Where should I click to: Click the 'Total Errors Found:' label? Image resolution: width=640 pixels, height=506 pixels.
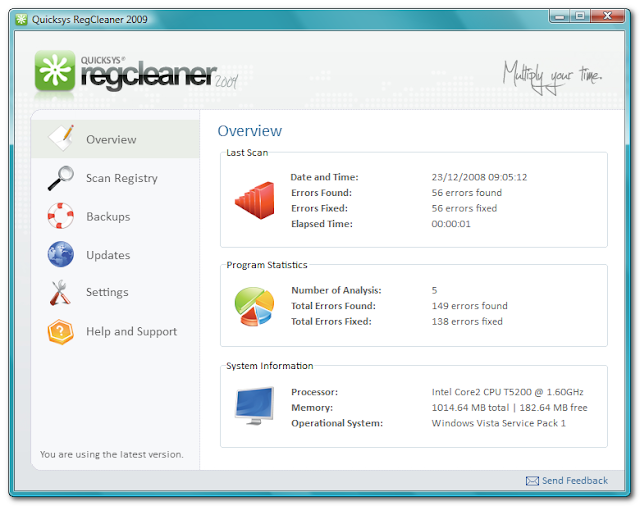click(x=333, y=306)
